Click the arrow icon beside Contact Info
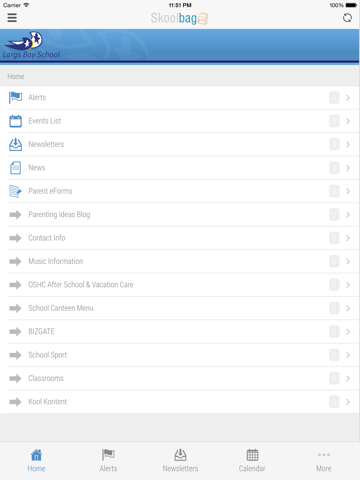Screen dimensions: 360x480 (x=15, y=238)
